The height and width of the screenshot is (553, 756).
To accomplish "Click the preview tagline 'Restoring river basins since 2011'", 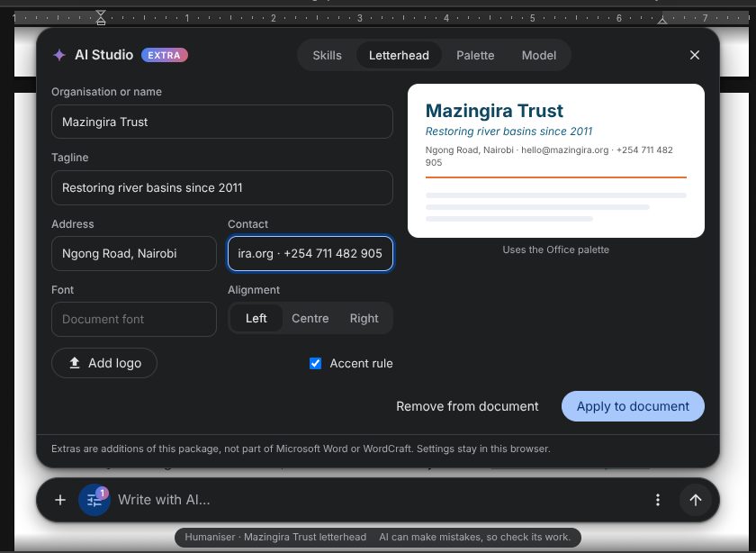I will (x=508, y=131).
